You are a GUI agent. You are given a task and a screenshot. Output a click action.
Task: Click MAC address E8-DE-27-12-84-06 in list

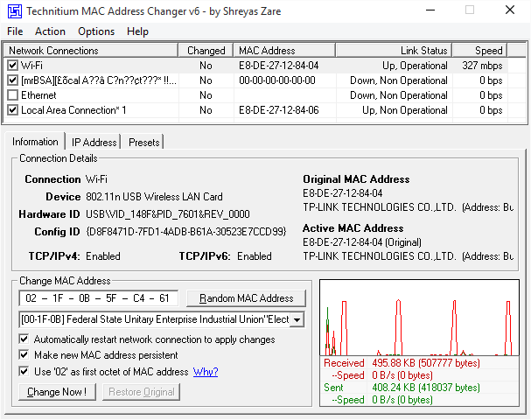click(279, 110)
